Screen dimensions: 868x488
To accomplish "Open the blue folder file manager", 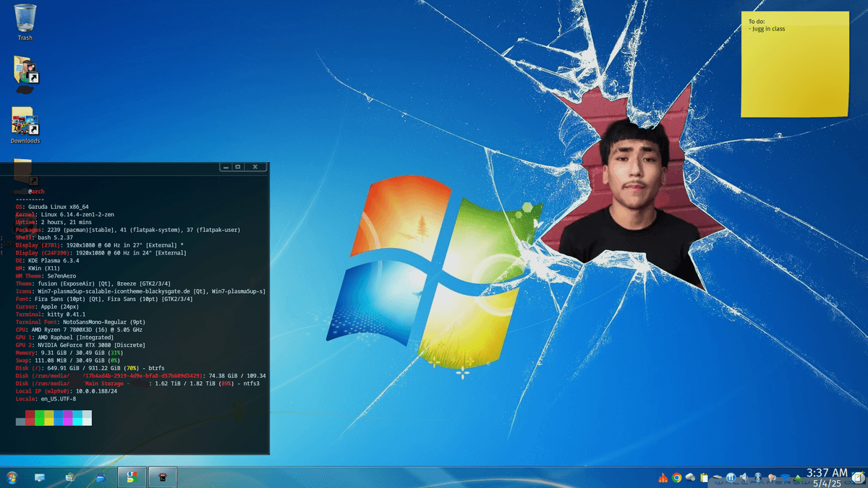I will (101, 477).
